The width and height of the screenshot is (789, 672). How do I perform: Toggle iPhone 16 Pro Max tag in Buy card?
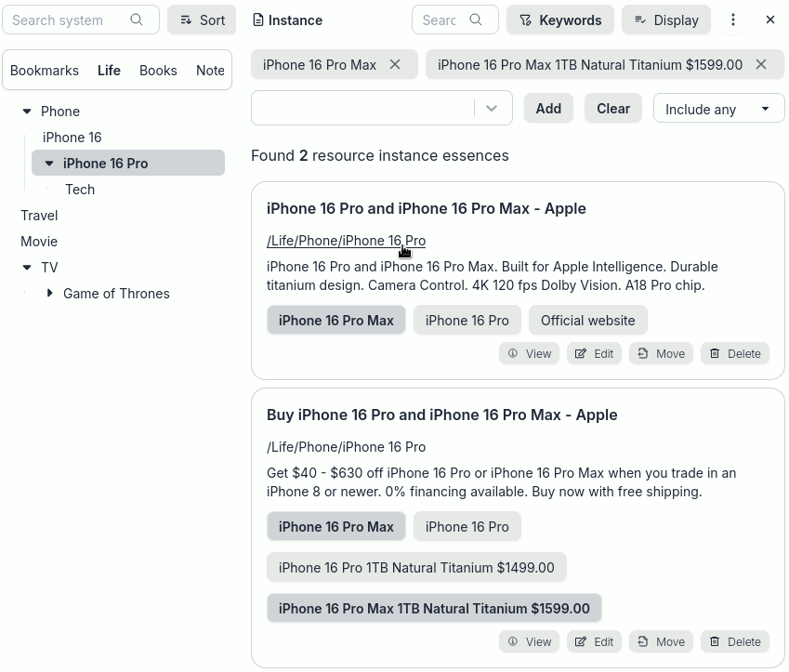[336, 526]
